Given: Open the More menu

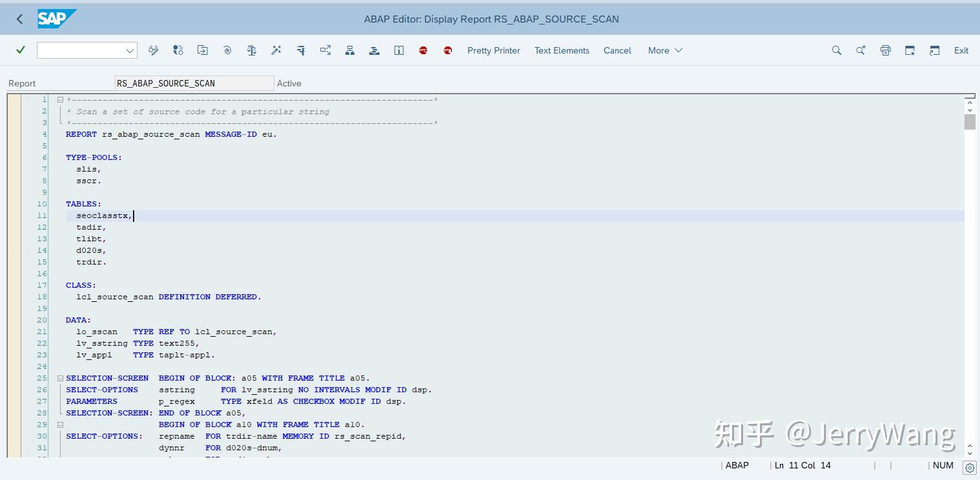Looking at the screenshot, I should (664, 50).
